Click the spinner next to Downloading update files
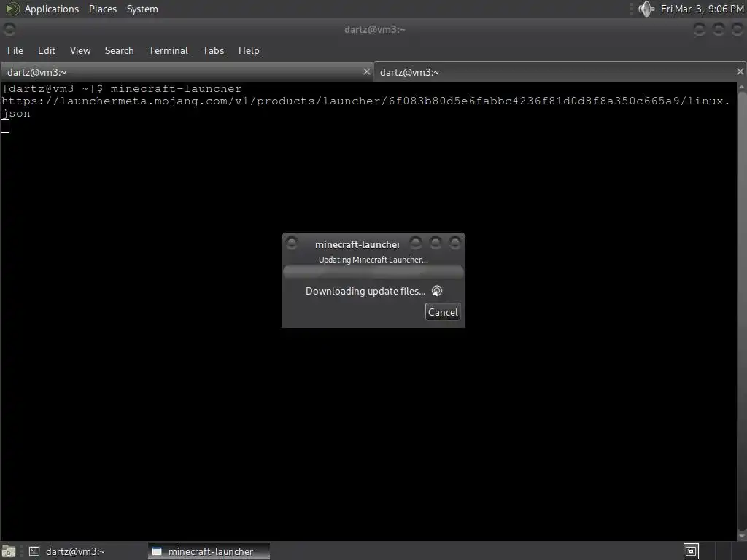The height and width of the screenshot is (560, 747). tap(437, 291)
